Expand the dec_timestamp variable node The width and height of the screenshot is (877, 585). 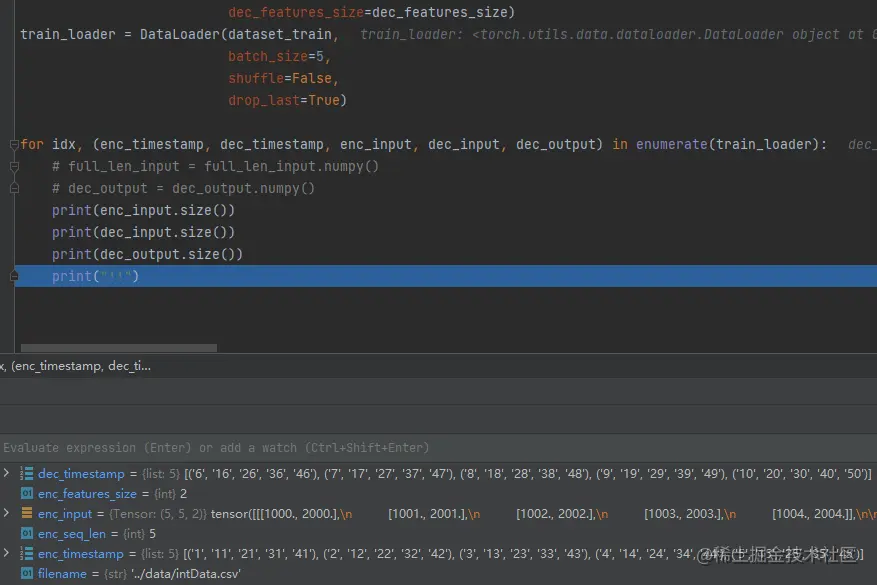(x=6, y=473)
